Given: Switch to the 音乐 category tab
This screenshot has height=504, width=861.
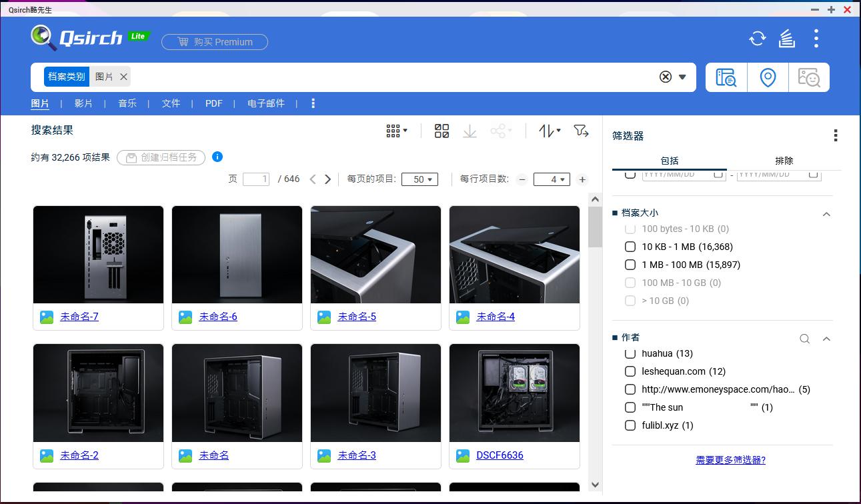Looking at the screenshot, I should click(127, 103).
